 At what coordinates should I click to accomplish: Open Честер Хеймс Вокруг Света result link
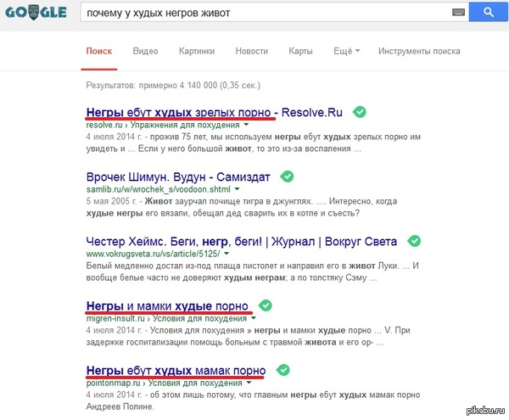pos(242,242)
